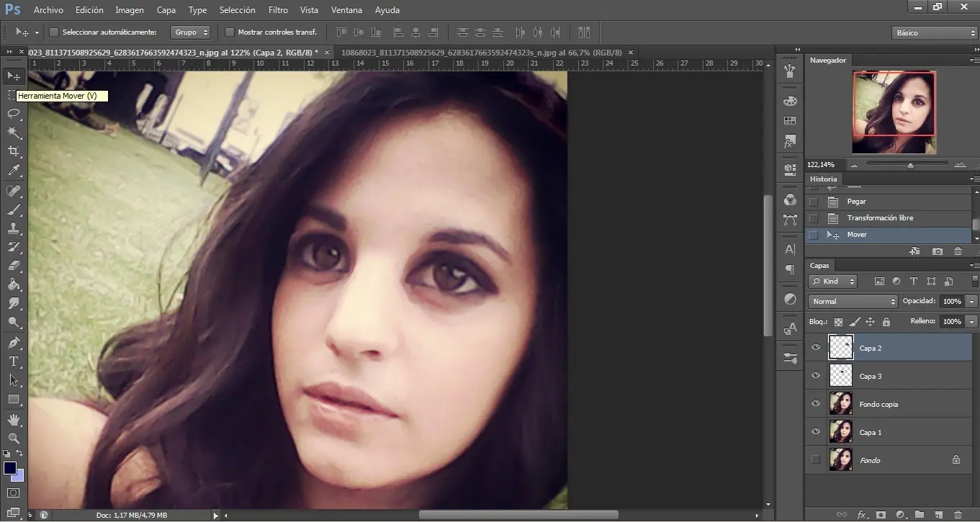Add a layer mask
The height and width of the screenshot is (522, 980).
coord(880,515)
